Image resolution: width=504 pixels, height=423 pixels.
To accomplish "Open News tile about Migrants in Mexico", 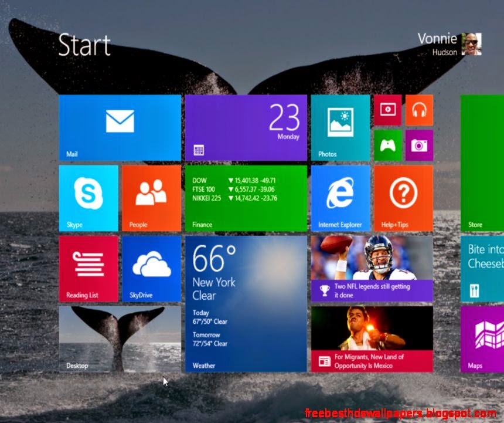I will click(x=372, y=339).
